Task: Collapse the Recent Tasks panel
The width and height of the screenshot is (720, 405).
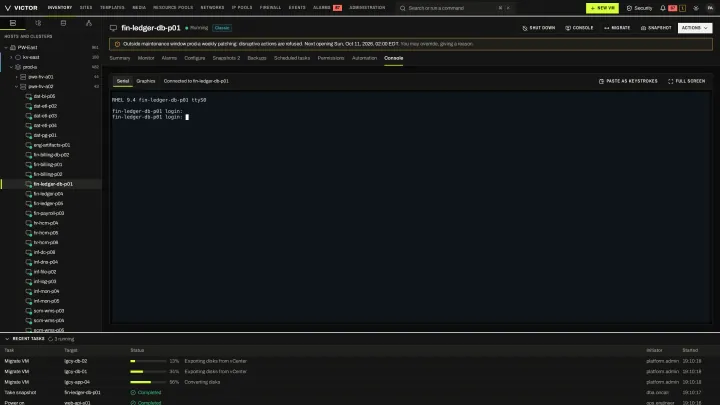Action: [7, 339]
